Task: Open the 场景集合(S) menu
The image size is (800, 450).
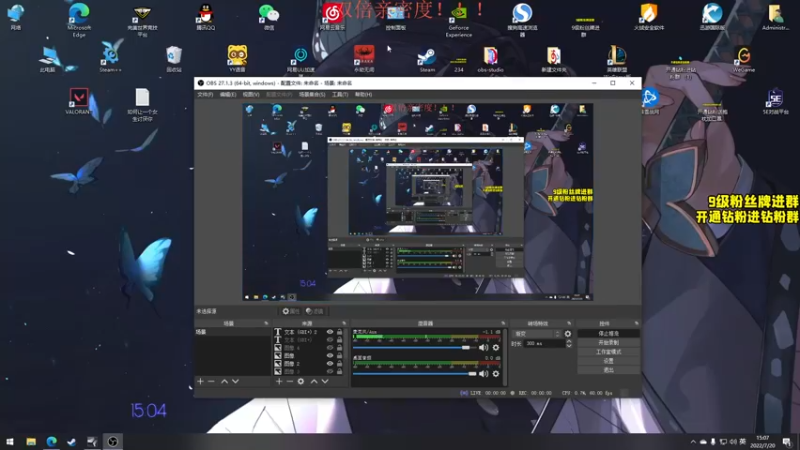Action: [312, 94]
